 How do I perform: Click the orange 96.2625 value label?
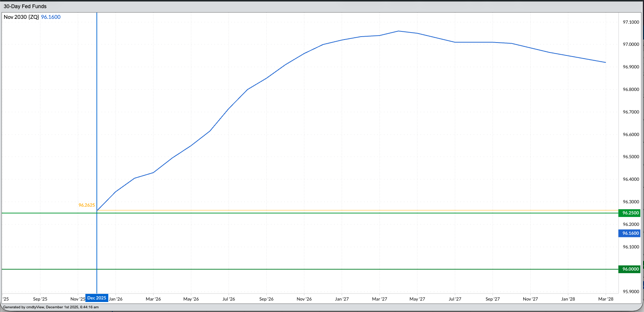click(x=86, y=205)
